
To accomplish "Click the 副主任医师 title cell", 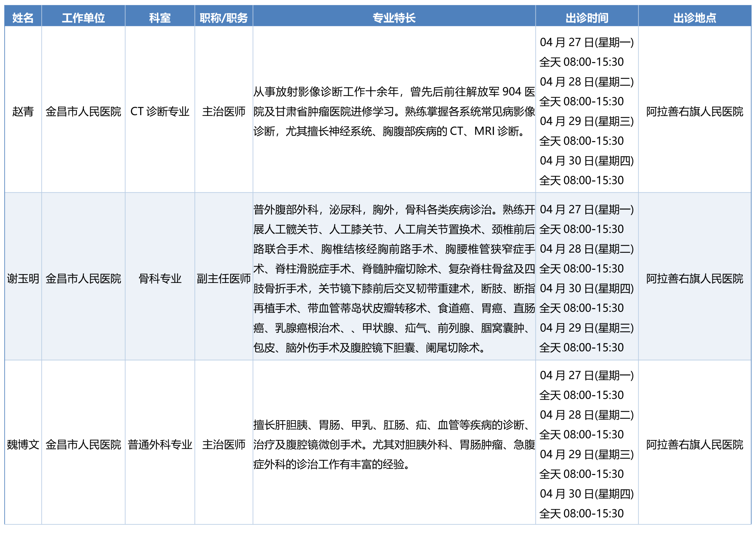I will pyautogui.click(x=224, y=279).
